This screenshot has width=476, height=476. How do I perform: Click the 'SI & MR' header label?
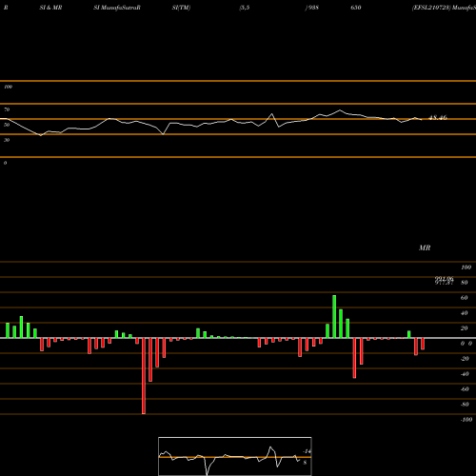click(x=50, y=8)
